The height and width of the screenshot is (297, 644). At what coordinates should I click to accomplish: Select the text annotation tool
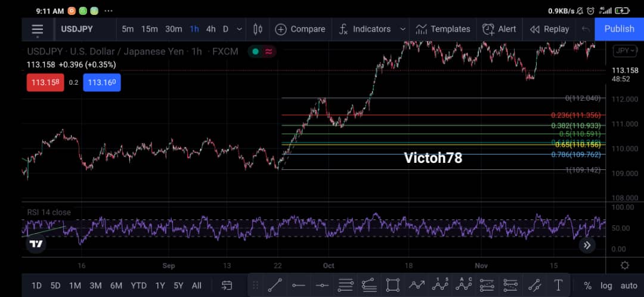(558, 285)
